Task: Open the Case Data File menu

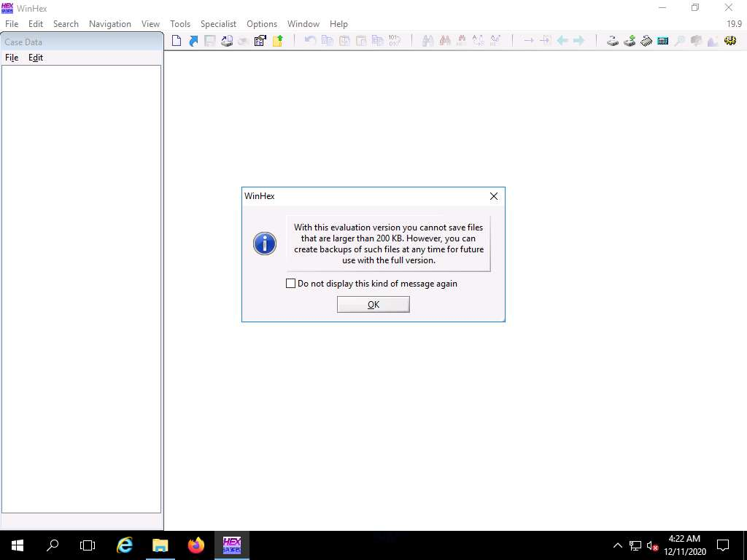Action: click(12, 58)
